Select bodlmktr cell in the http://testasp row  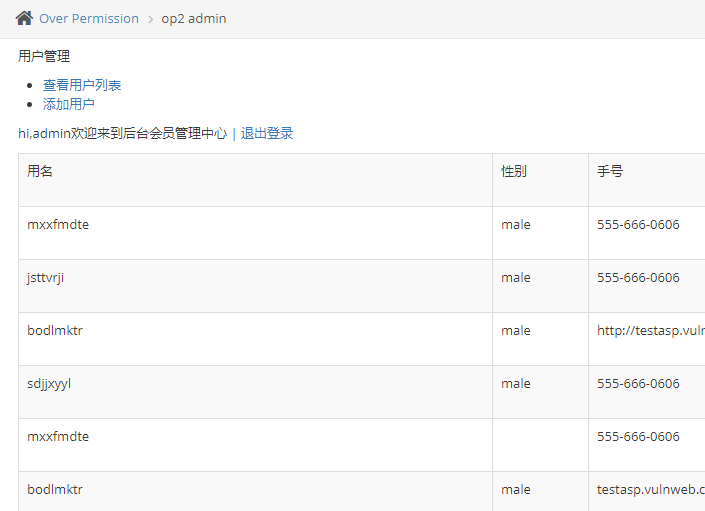click(x=255, y=339)
